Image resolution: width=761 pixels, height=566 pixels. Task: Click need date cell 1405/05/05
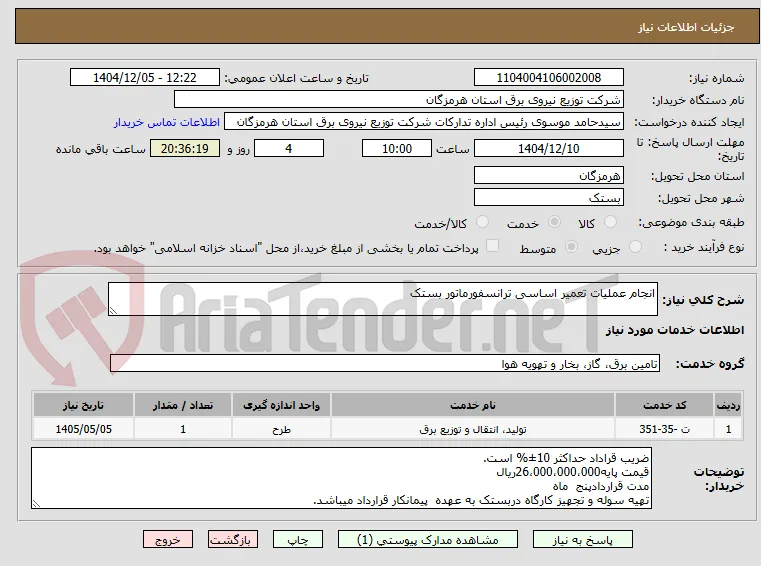pos(83,429)
